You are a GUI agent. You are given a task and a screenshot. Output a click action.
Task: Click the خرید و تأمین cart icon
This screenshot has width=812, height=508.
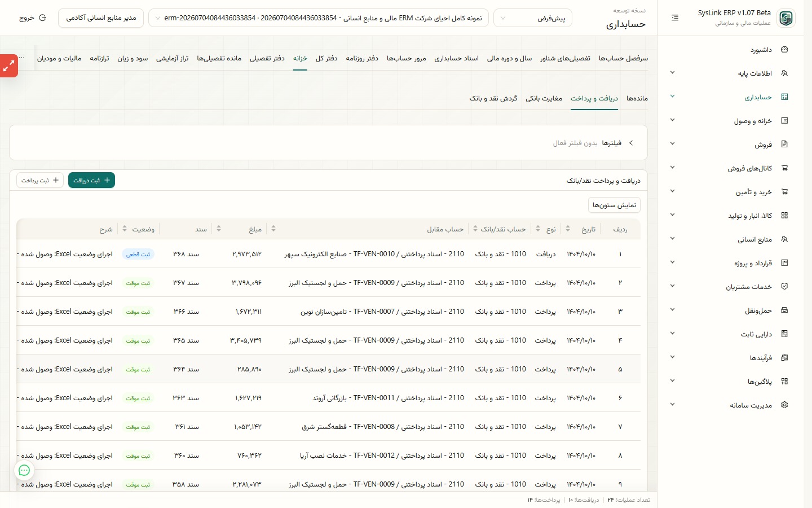pyautogui.click(x=784, y=192)
